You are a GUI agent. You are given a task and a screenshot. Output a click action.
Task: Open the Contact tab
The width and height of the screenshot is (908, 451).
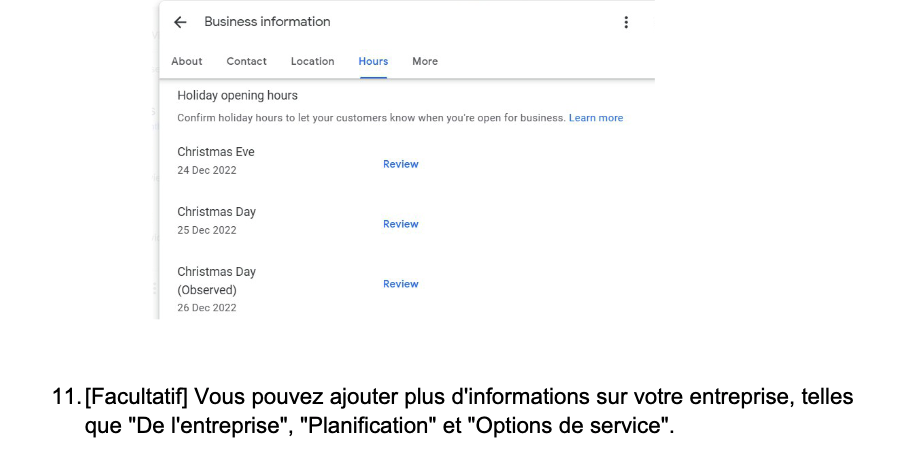[246, 61]
